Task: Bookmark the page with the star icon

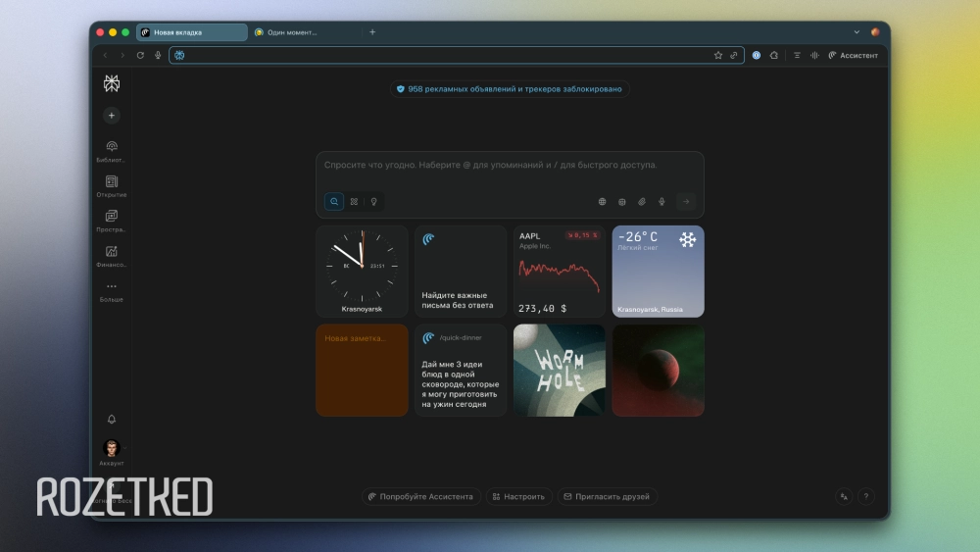Action: tap(718, 56)
